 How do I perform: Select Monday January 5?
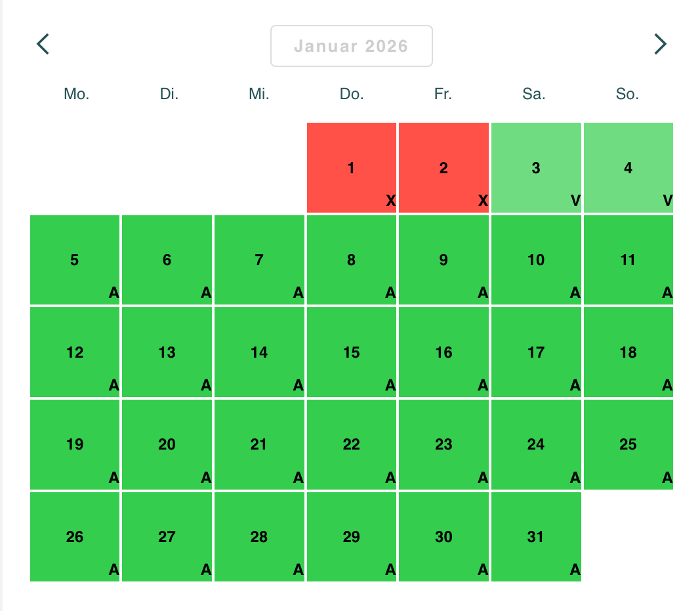(75, 261)
